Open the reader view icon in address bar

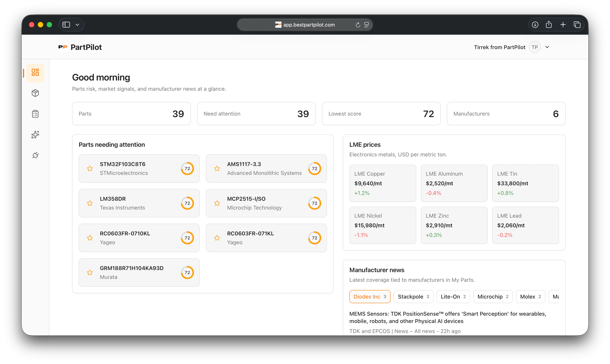click(367, 25)
